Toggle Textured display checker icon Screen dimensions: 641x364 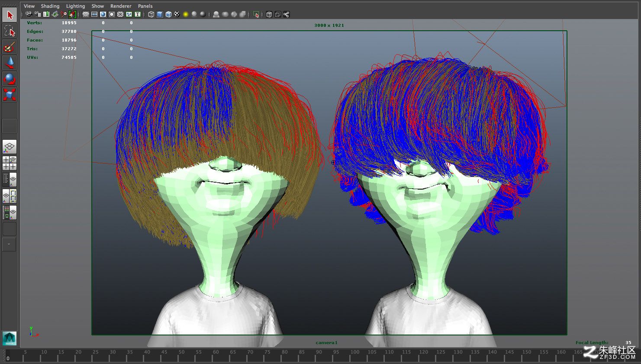[177, 14]
